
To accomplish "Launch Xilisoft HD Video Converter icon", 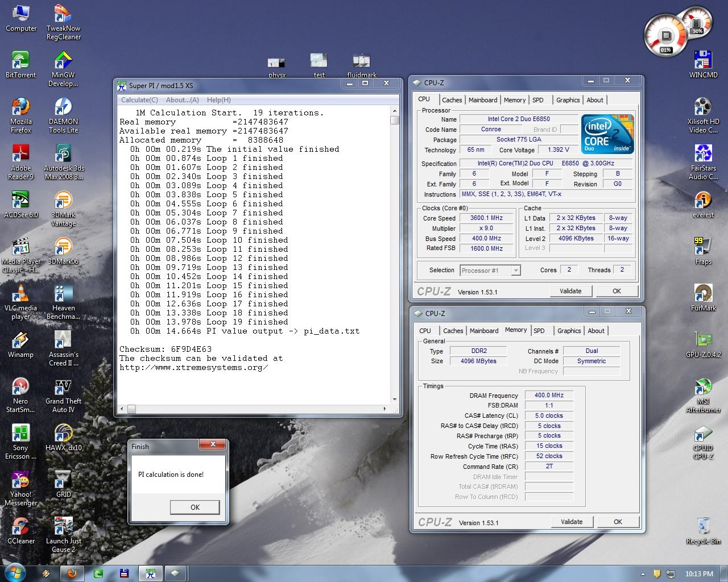I will click(704, 116).
